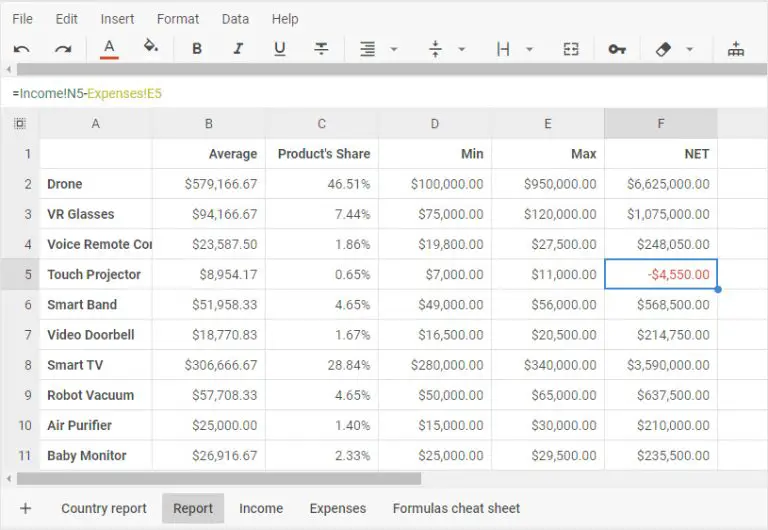The width and height of the screenshot is (768, 530).
Task: Open the background fill bucket tool
Action: pos(151,47)
